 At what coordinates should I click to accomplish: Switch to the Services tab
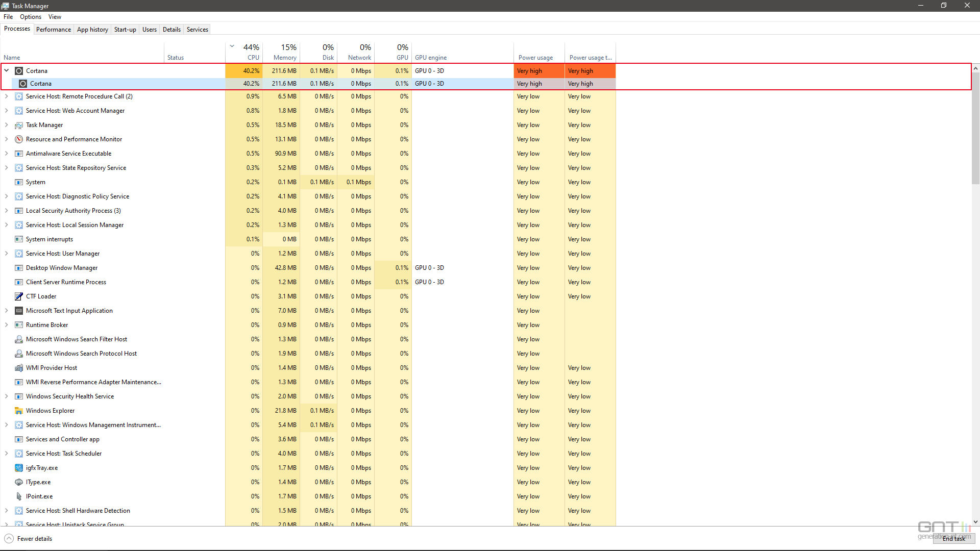click(198, 30)
